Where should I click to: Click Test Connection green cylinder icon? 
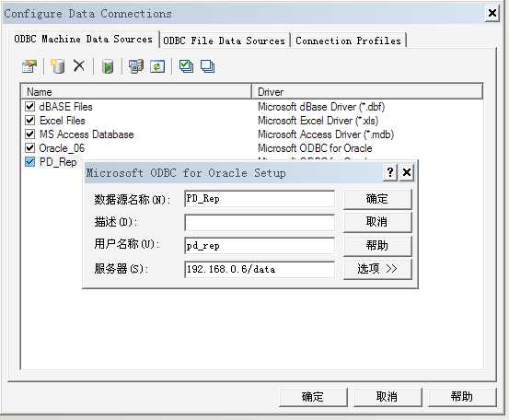108,66
